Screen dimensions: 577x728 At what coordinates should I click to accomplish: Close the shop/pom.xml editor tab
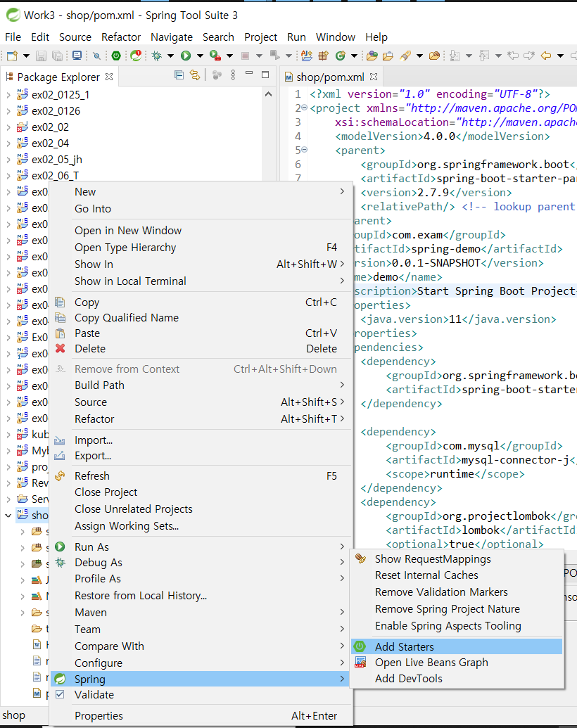(x=374, y=77)
